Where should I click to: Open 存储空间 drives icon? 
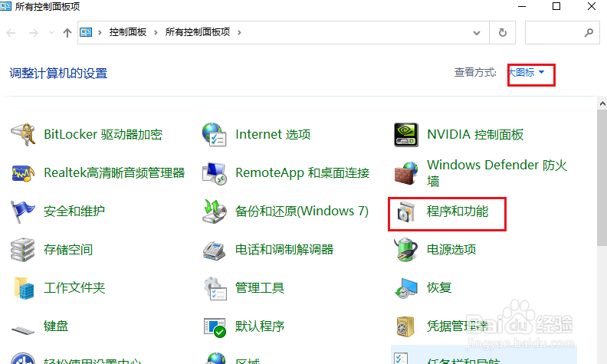[x=23, y=250]
